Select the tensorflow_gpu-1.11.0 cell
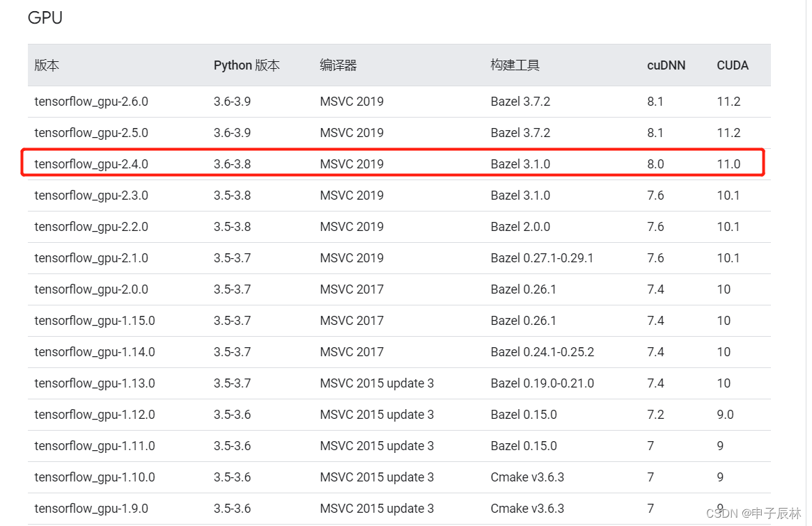This screenshot has width=812, height=526. 95,446
